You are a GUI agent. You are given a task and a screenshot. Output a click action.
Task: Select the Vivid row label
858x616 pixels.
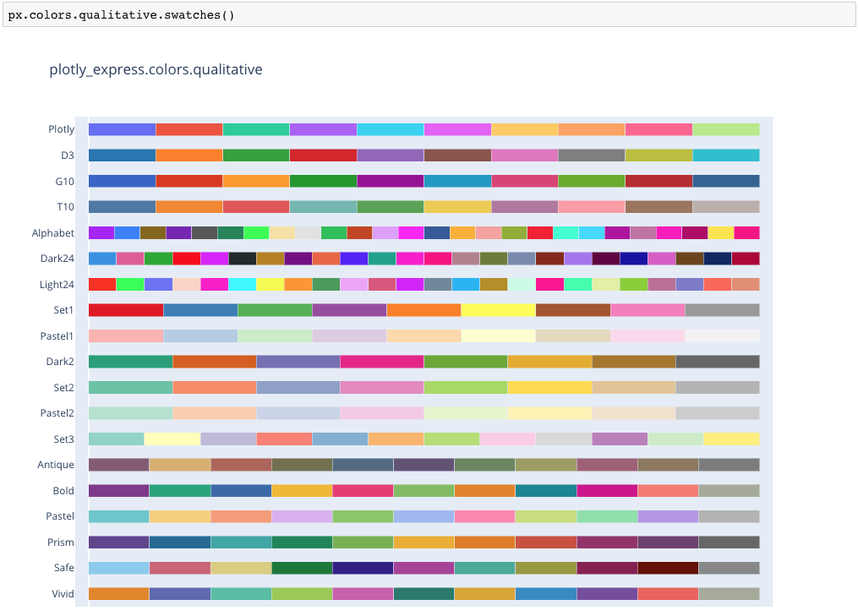click(x=63, y=594)
